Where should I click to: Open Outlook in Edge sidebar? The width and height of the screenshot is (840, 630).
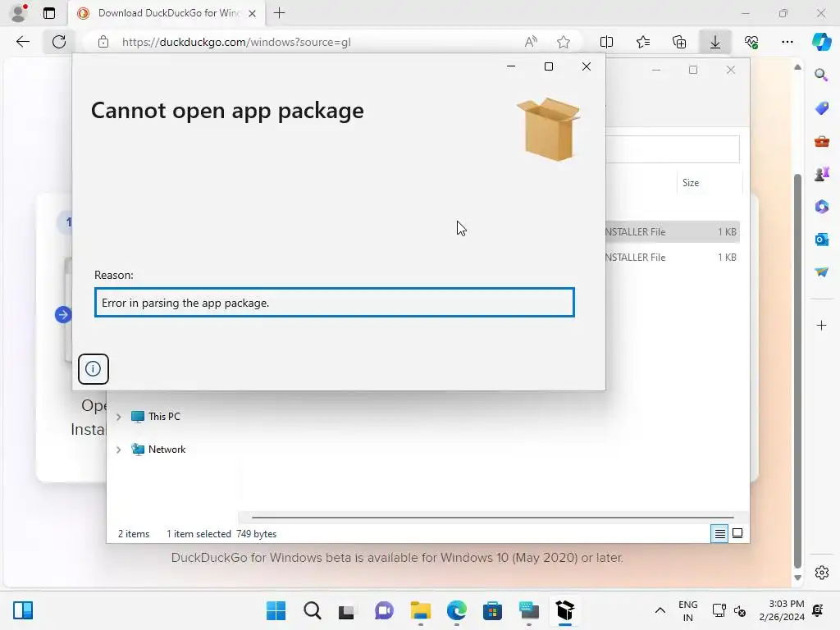(x=821, y=240)
